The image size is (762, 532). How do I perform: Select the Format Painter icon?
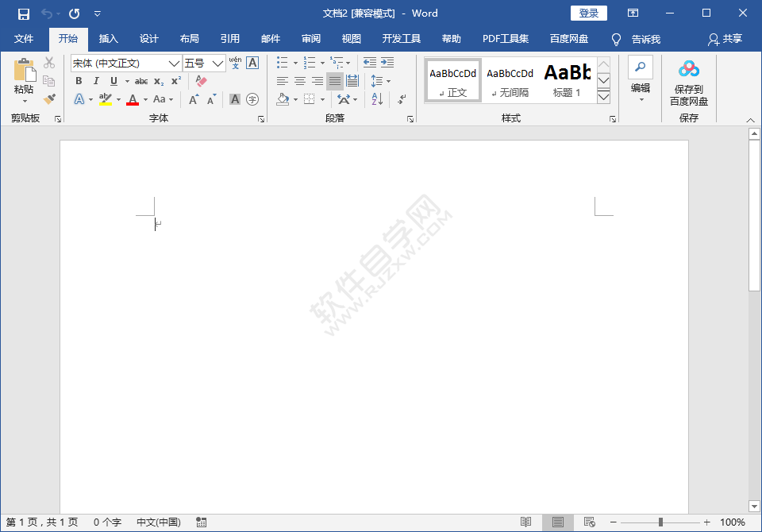pyautogui.click(x=48, y=98)
